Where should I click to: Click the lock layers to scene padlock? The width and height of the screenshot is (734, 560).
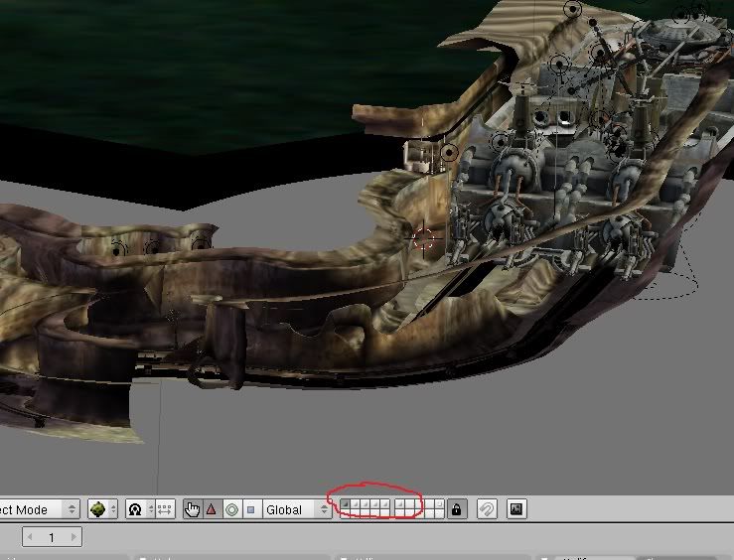(x=457, y=509)
